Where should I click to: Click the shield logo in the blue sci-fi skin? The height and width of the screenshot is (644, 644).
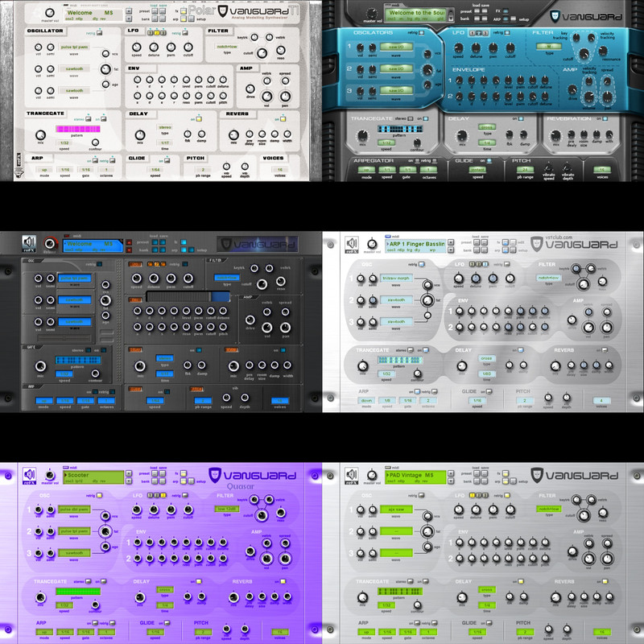point(555,16)
